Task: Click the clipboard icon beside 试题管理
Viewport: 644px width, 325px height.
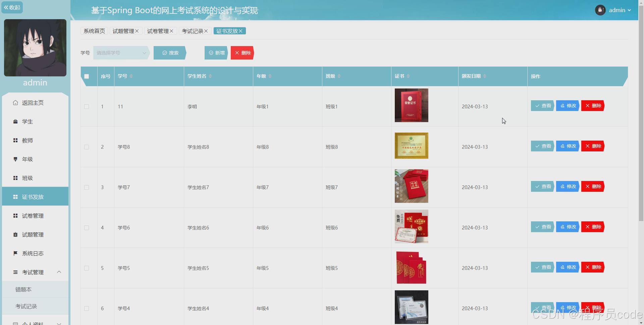Action: pyautogui.click(x=15, y=234)
